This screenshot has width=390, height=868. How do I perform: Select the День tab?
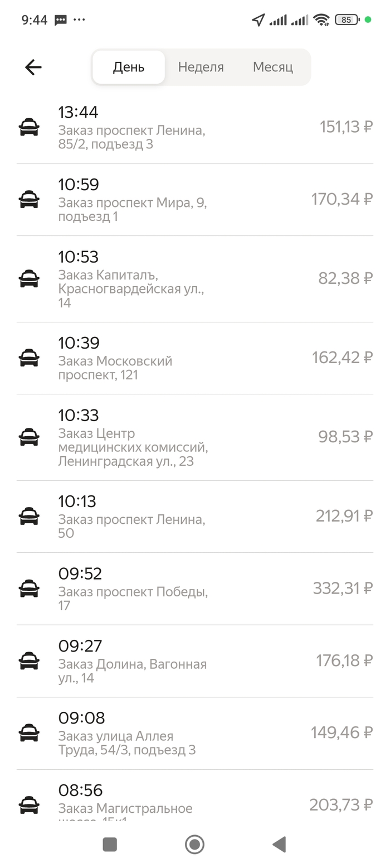pyautogui.click(x=129, y=67)
